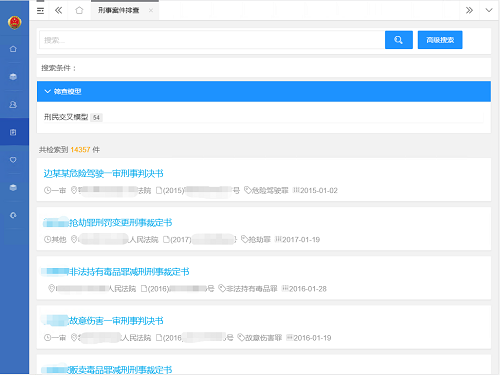Screen dimensions: 500x375
Task: Click the date 2016-01-28
Action: (x=308, y=289)
